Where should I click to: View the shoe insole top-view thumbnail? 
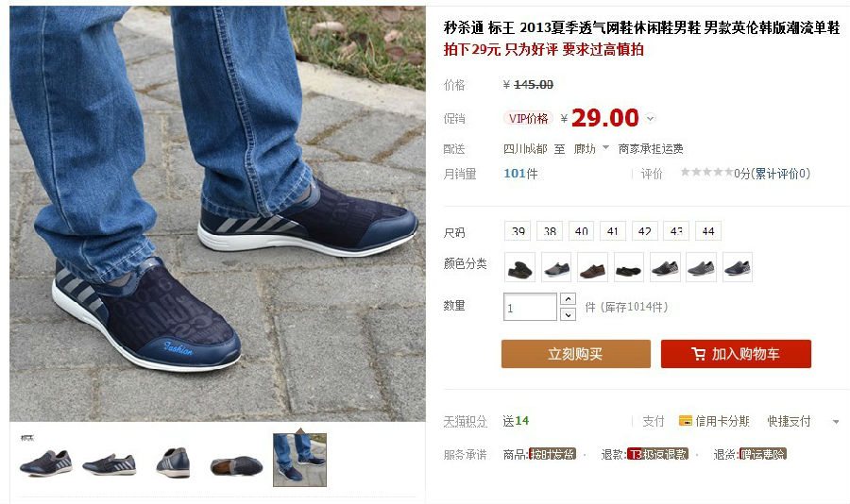pyautogui.click(x=236, y=464)
